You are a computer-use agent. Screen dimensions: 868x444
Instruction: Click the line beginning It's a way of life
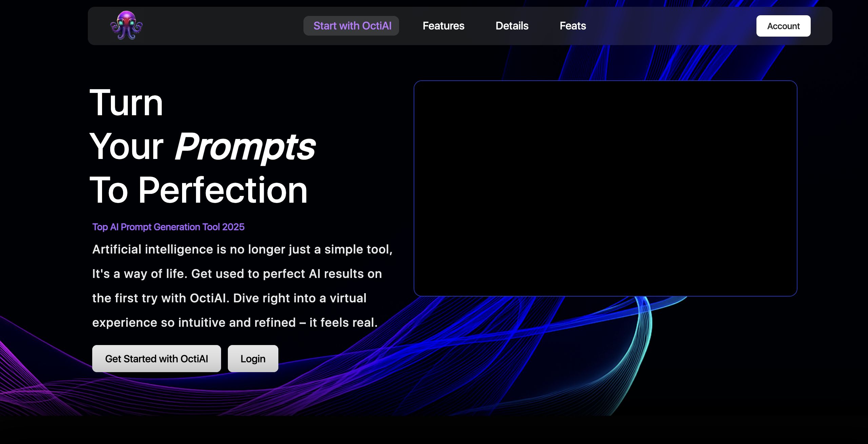click(x=237, y=274)
